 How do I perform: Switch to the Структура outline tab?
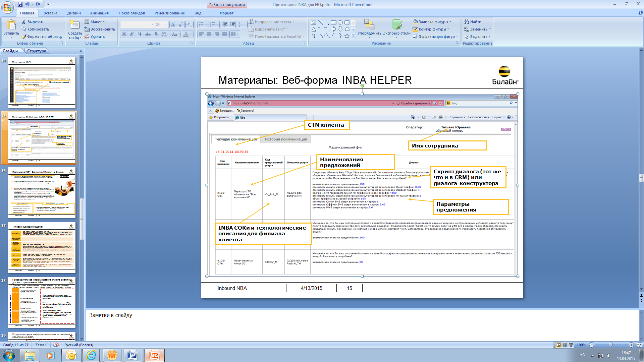[37, 51]
